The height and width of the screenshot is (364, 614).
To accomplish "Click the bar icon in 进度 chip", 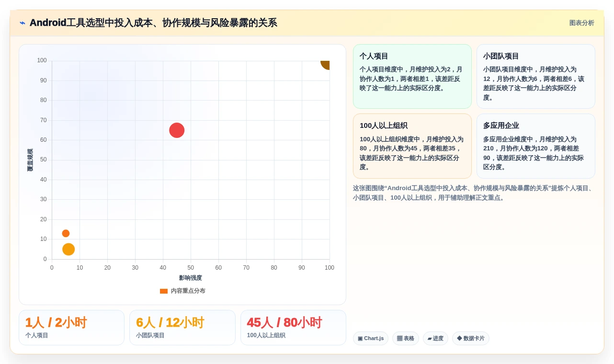I will pos(430,339).
